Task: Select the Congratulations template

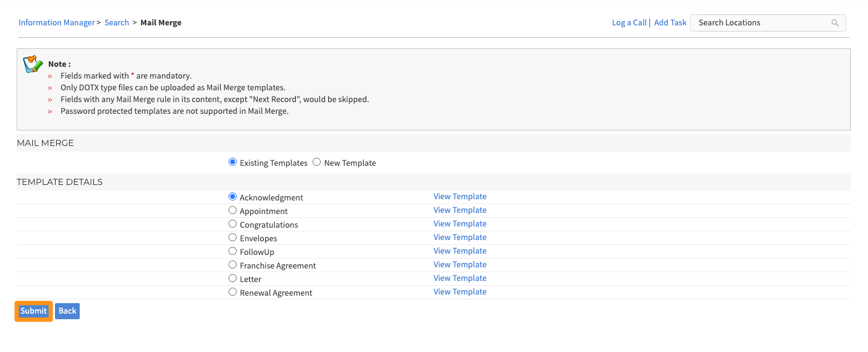Action: click(232, 224)
